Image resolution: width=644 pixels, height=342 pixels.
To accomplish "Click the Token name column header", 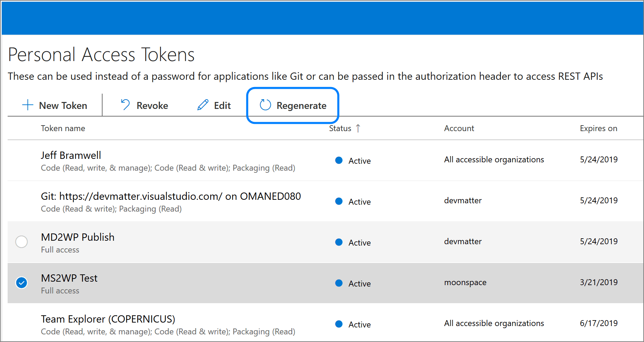I will coord(63,128).
